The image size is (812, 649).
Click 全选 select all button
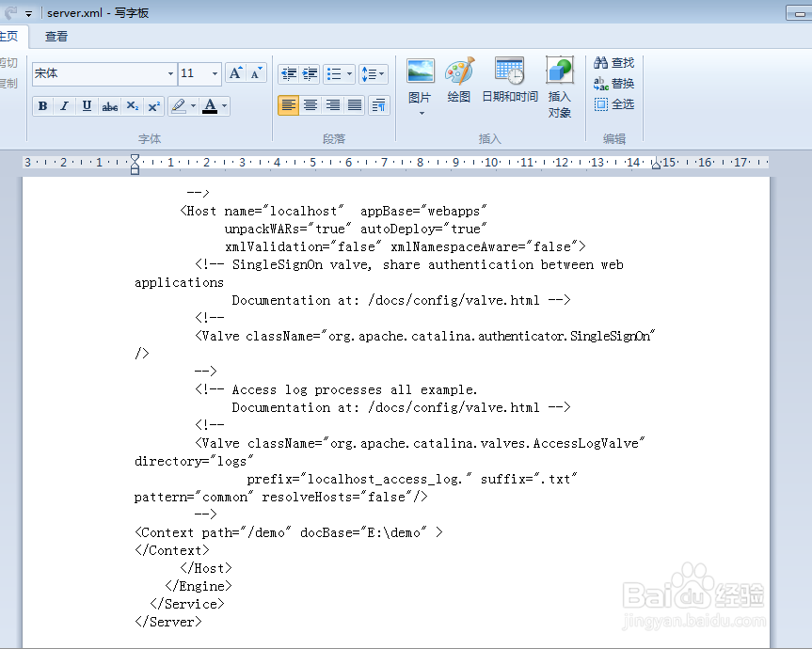point(613,104)
